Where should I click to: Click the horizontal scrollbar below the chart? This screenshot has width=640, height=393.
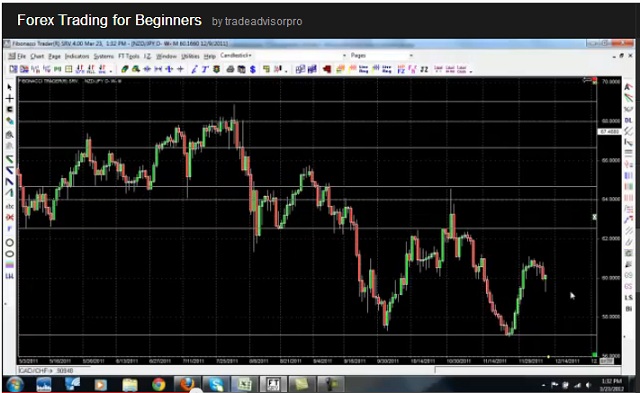pos(527,370)
